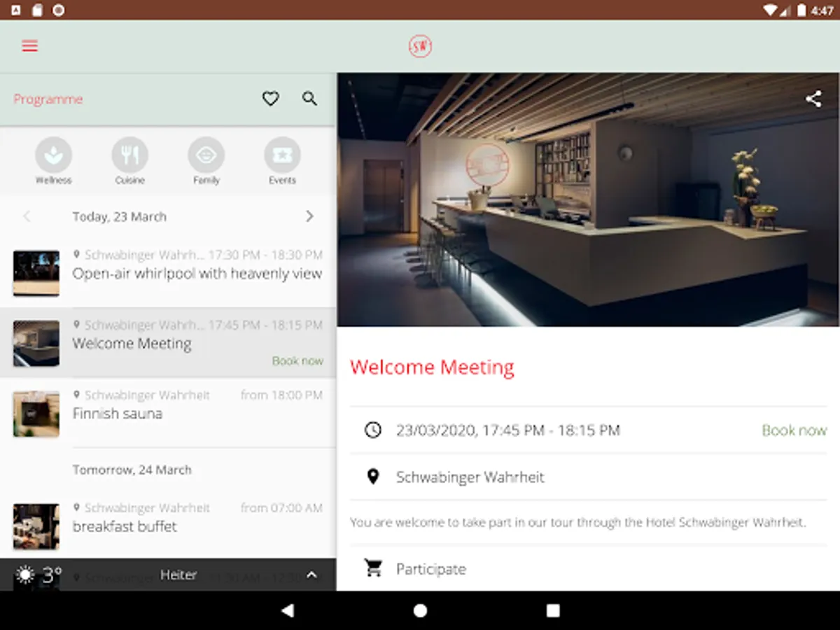This screenshot has height=630, width=840.
Task: Open the Open-air whirlpool thumbnail
Action: coord(36,273)
